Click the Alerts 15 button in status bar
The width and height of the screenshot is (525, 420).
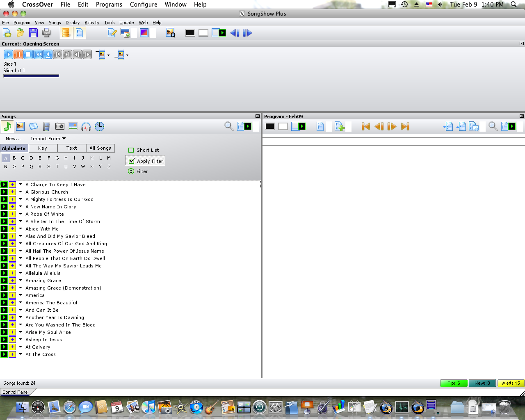point(511,383)
